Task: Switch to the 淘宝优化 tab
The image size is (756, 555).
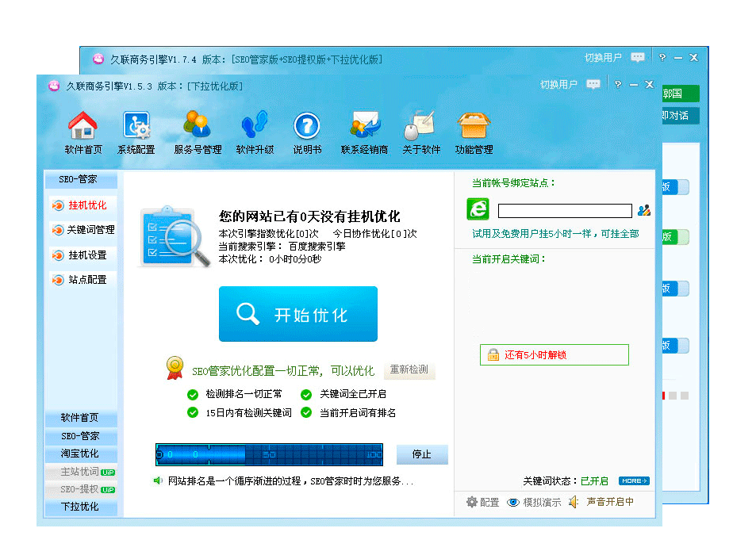Action: [x=81, y=454]
